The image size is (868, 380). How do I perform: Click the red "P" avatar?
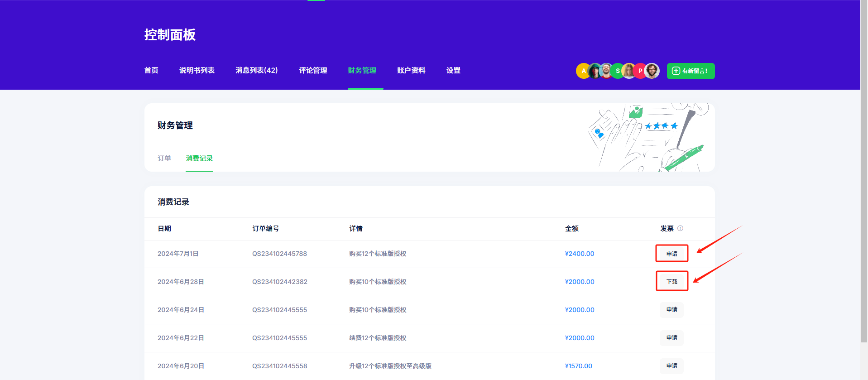coord(639,71)
